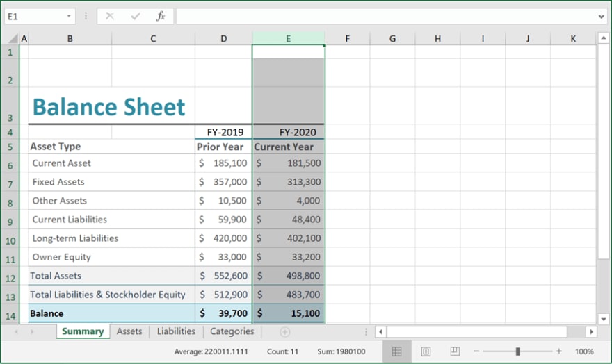Click the Prior Year header cell
This screenshot has width=612, height=364.
224,147
